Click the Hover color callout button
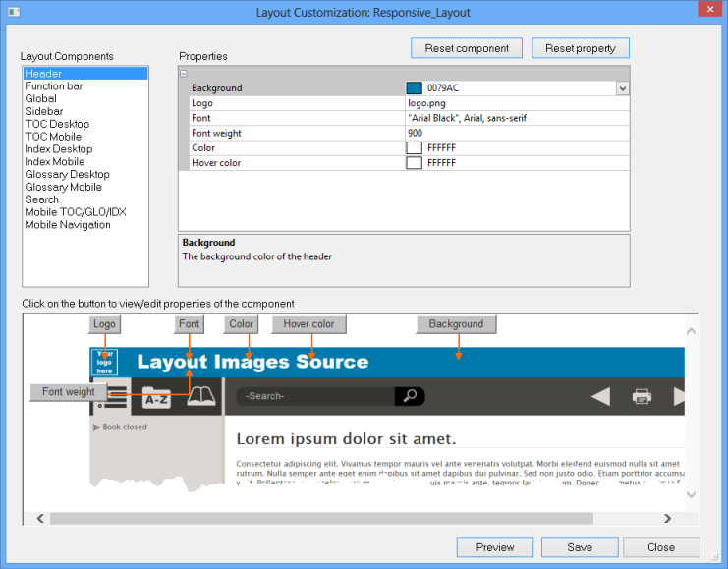Screen dimensions: 728x569 click(308, 324)
